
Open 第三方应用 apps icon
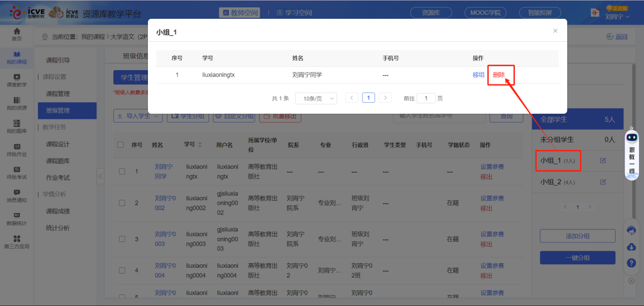pos(17,242)
